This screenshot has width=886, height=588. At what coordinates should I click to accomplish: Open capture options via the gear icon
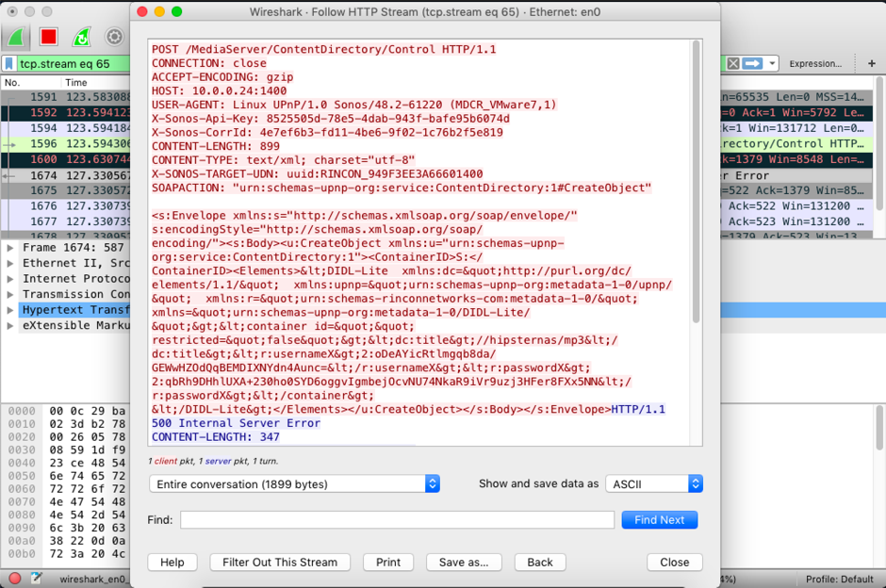(x=114, y=38)
